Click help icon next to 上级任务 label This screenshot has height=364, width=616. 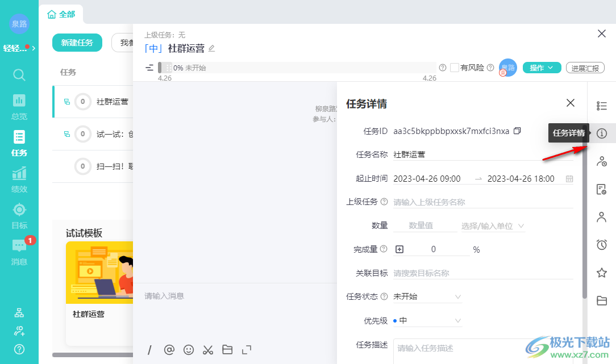click(x=384, y=202)
